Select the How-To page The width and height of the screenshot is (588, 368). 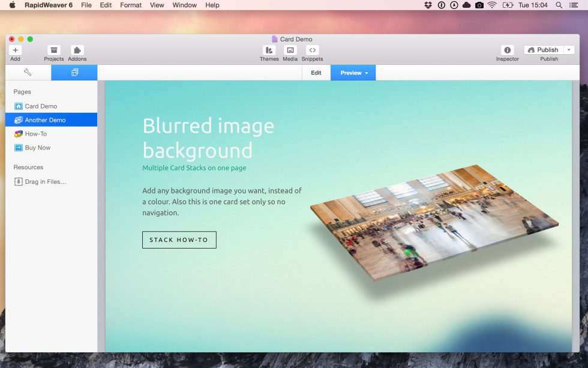point(52,134)
